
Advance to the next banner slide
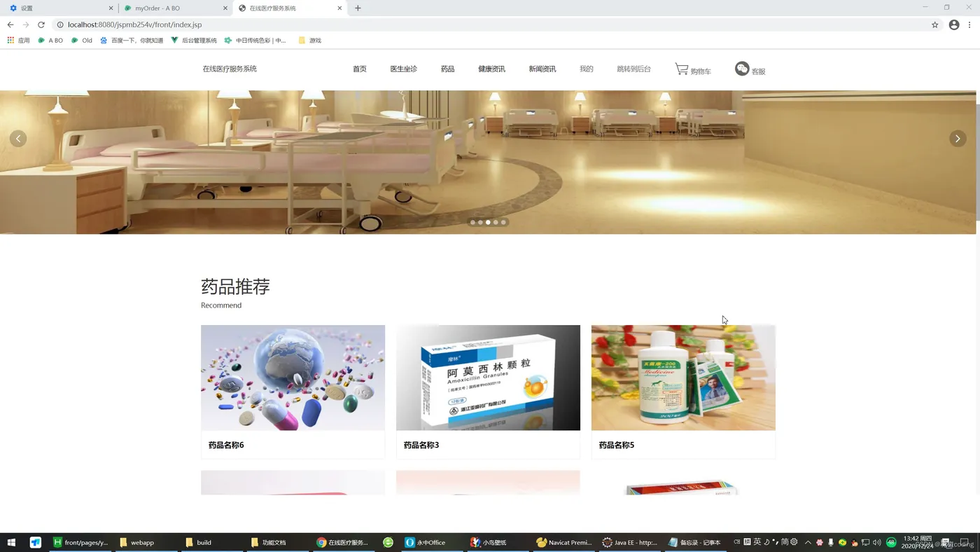(958, 139)
